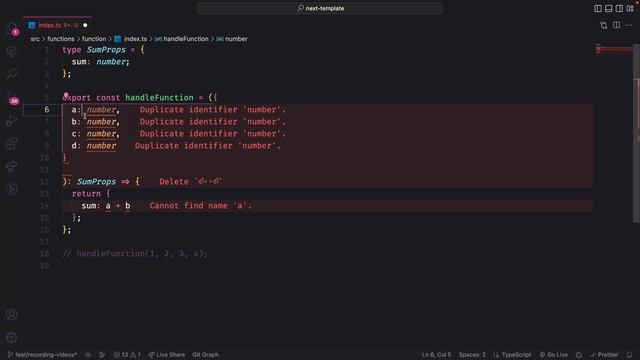Open the Manage gear icon
640x360 pixels.
click(x=12, y=338)
